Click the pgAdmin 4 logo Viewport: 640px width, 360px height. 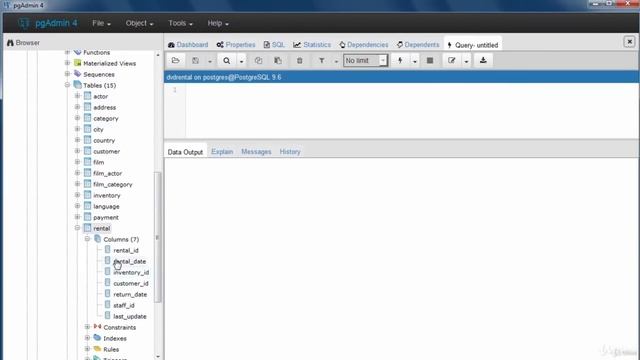(48, 23)
